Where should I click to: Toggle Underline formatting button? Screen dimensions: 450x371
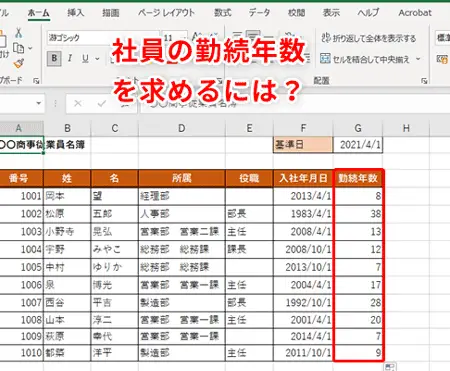[85, 59]
